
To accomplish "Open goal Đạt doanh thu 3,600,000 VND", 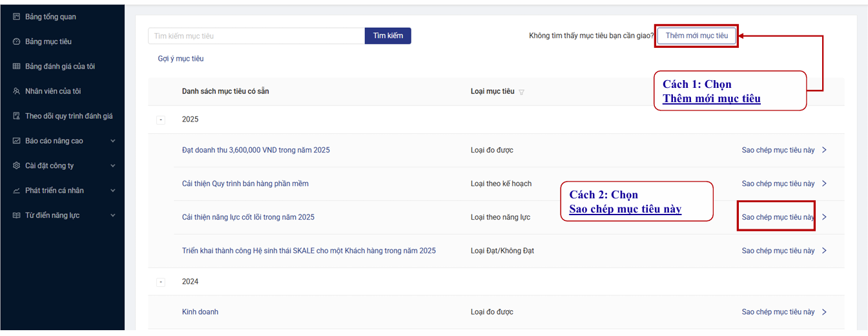I will pos(256,150).
